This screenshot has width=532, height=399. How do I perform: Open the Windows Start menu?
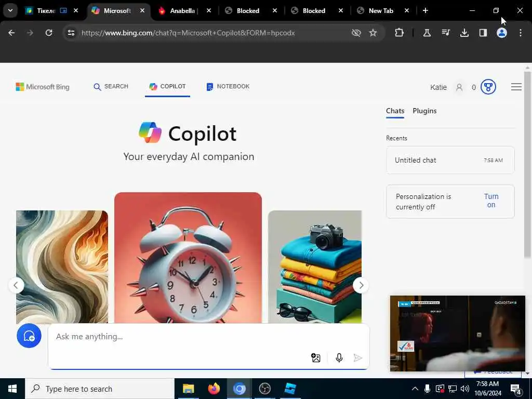12,389
